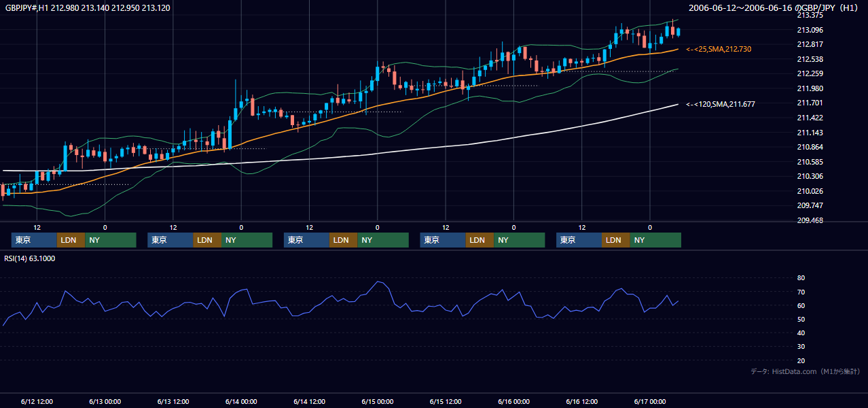
Task: Click price axis label 210.026
Action: (810, 191)
